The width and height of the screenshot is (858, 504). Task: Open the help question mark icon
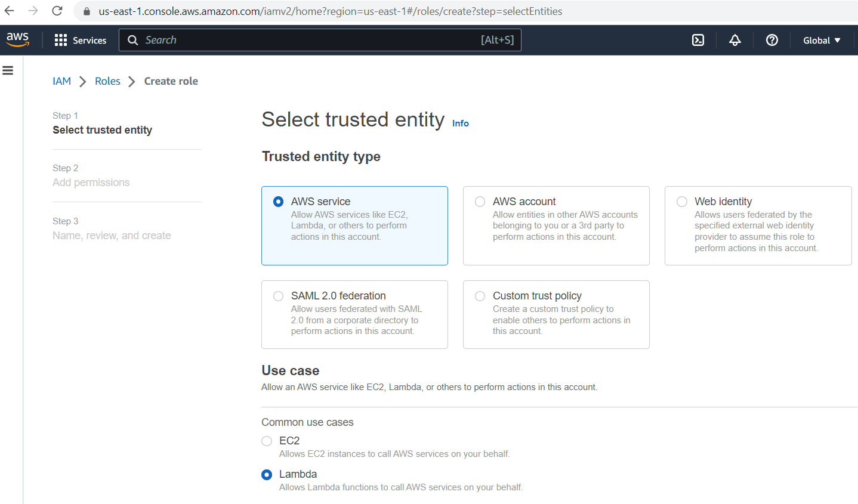(x=772, y=40)
